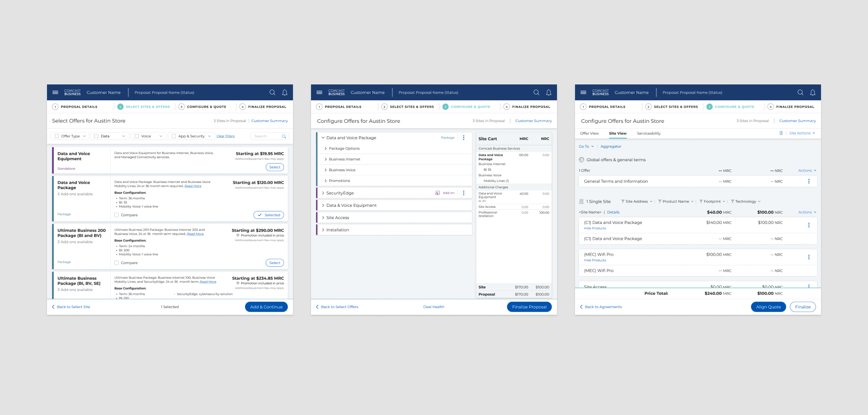Expand Promotions row

click(x=325, y=181)
